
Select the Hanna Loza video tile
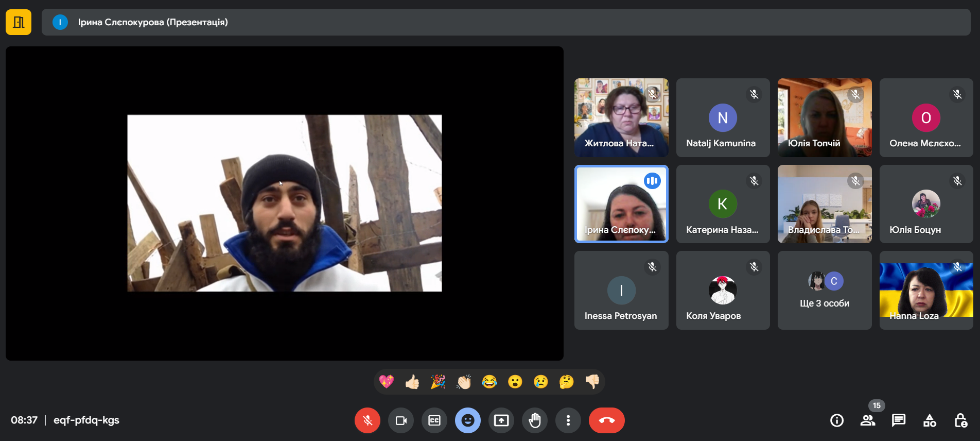pyautogui.click(x=926, y=290)
